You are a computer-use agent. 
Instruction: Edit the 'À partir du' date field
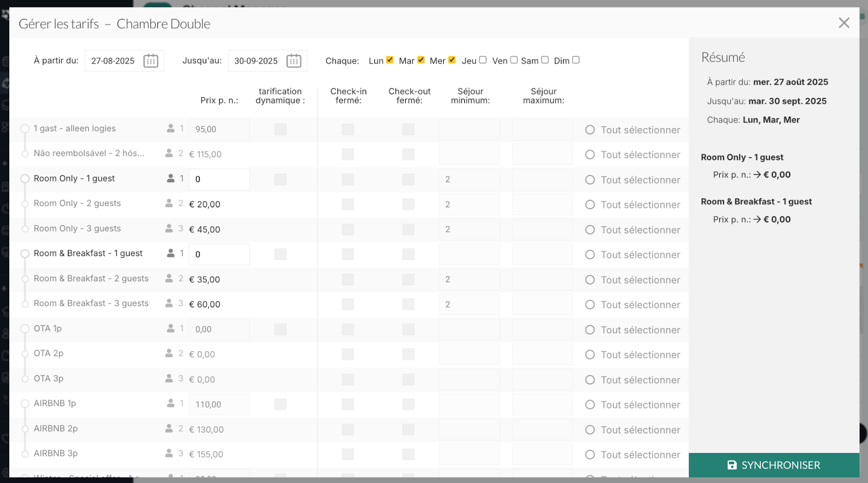[124, 61]
